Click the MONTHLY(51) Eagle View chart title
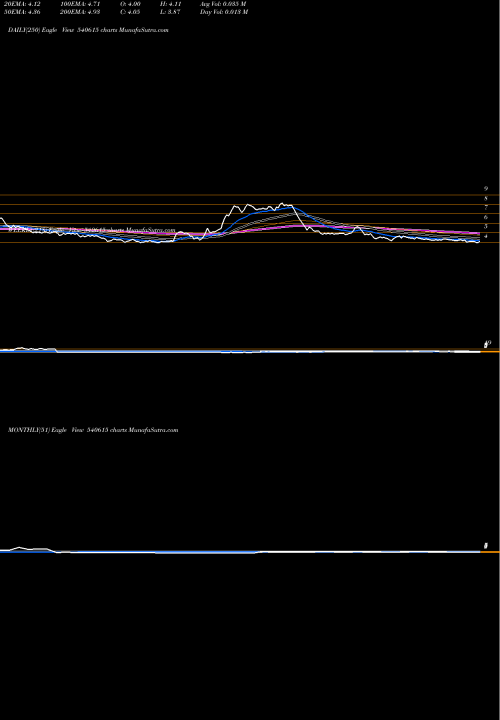Screen dimensions: 500x720 pyautogui.click(x=93, y=430)
